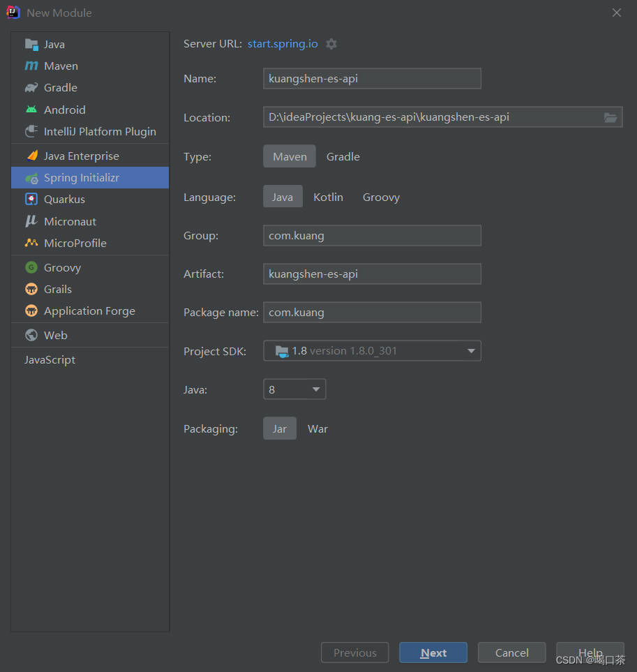This screenshot has width=637, height=672.
Task: Open Server URL settings gear
Action: [x=331, y=44]
